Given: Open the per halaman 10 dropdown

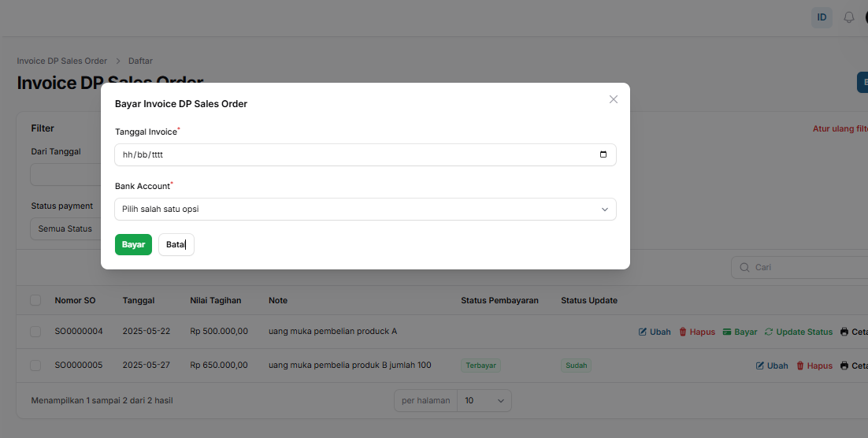Looking at the screenshot, I should coord(484,400).
